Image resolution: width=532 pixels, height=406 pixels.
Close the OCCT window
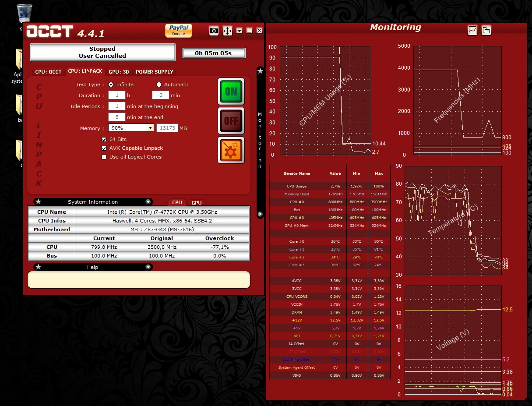pos(259,31)
